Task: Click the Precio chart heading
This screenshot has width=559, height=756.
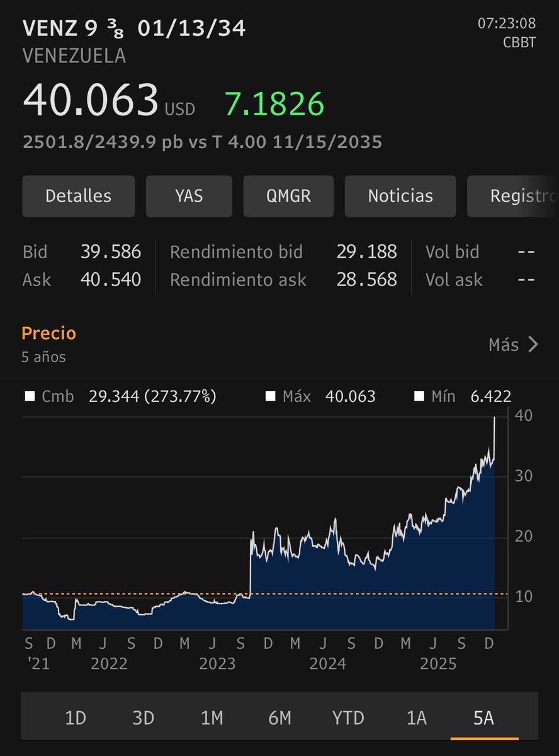Action: pyautogui.click(x=48, y=333)
